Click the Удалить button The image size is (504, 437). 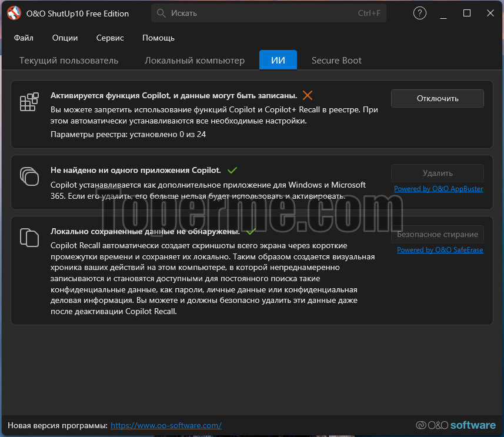point(438,173)
